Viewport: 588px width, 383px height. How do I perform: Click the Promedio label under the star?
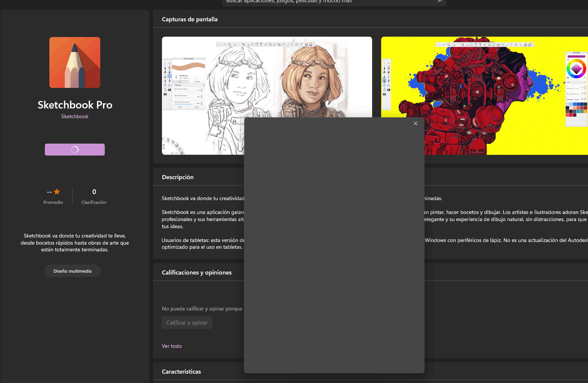pos(53,202)
